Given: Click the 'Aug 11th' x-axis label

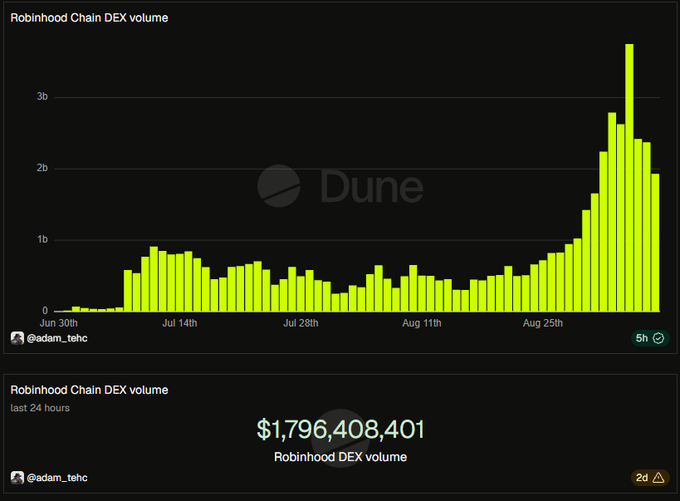Looking at the screenshot, I should 422,323.
